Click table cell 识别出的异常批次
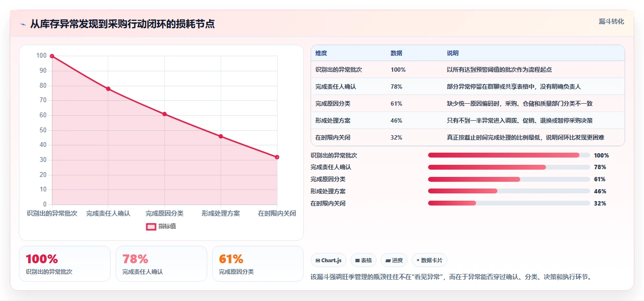 [x=338, y=70]
